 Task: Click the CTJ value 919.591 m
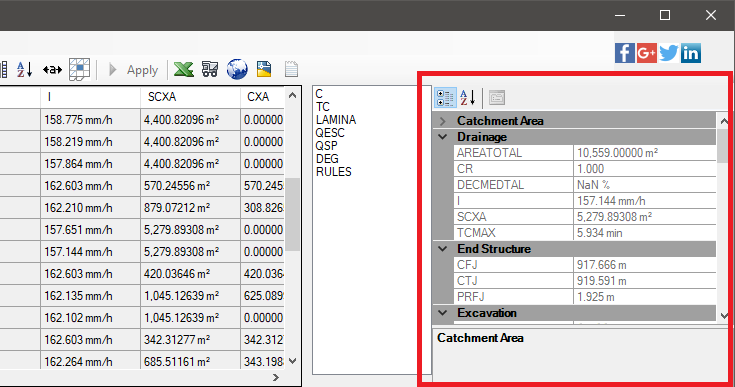[x=645, y=281]
